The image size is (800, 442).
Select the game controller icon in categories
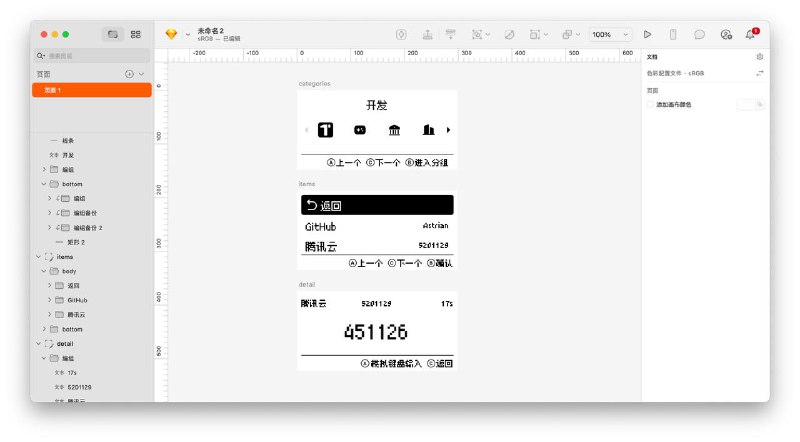point(360,130)
